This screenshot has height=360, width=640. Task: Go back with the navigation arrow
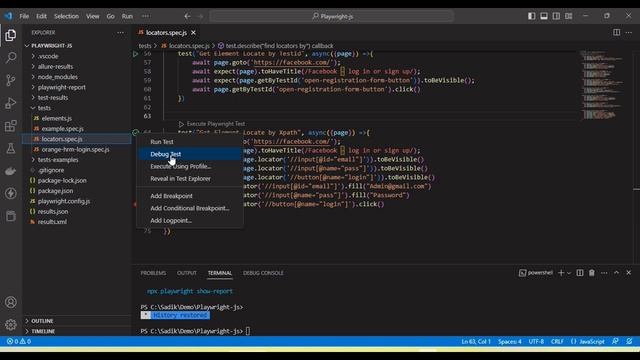click(x=187, y=16)
